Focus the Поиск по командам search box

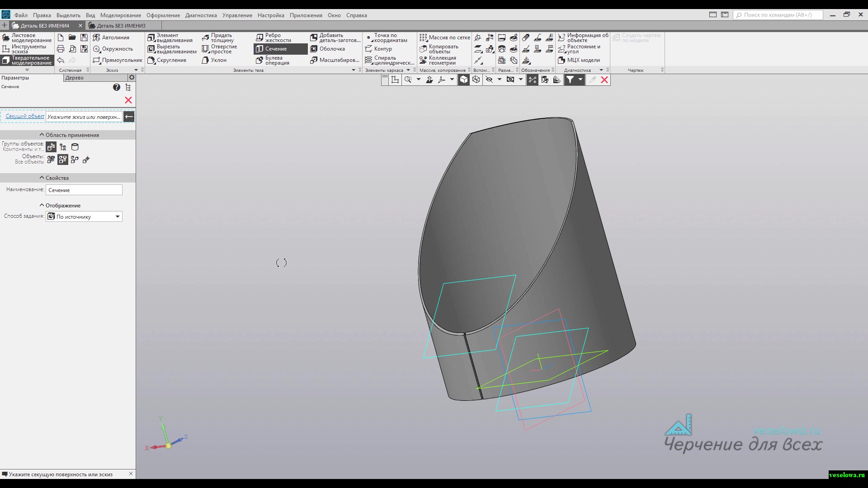778,15
